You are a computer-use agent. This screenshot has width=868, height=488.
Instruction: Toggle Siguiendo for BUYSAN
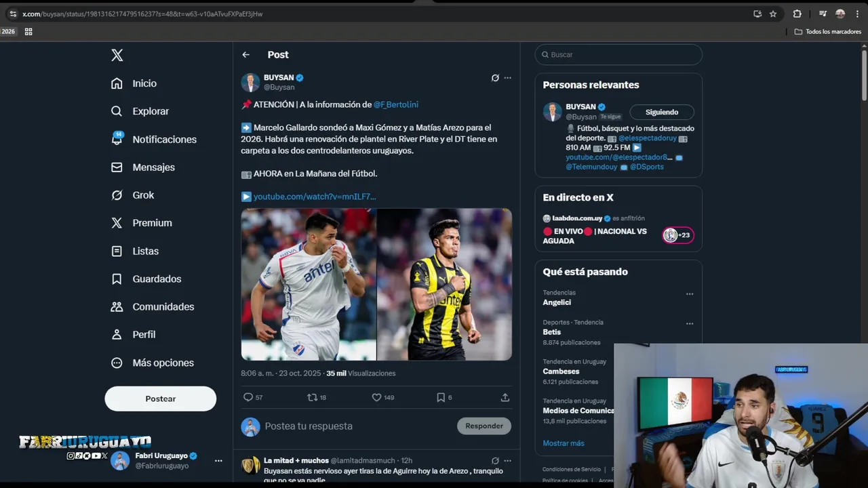[x=662, y=112]
